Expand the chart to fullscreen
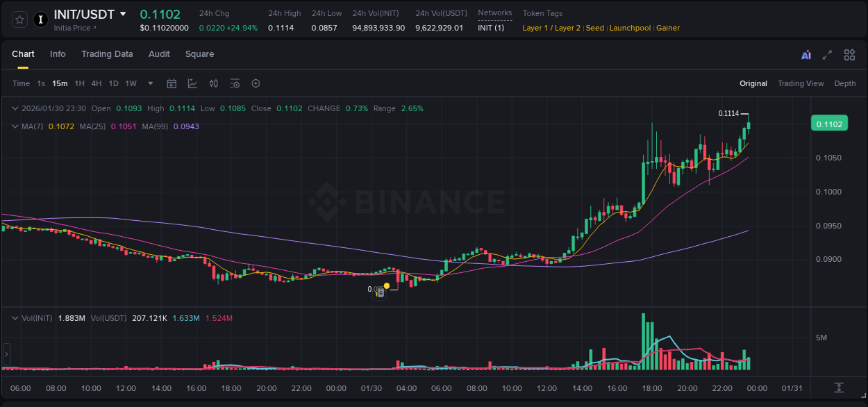Viewport: 868px width, 407px height. pyautogui.click(x=826, y=54)
